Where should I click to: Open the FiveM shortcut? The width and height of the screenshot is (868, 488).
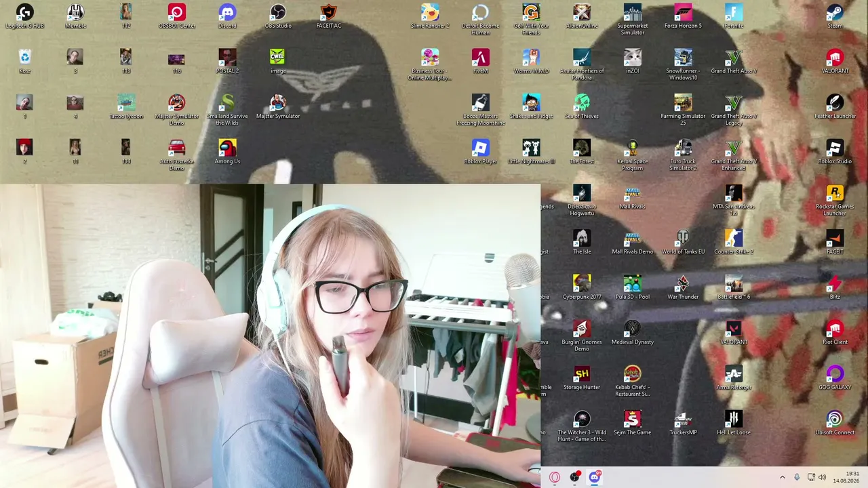480,62
